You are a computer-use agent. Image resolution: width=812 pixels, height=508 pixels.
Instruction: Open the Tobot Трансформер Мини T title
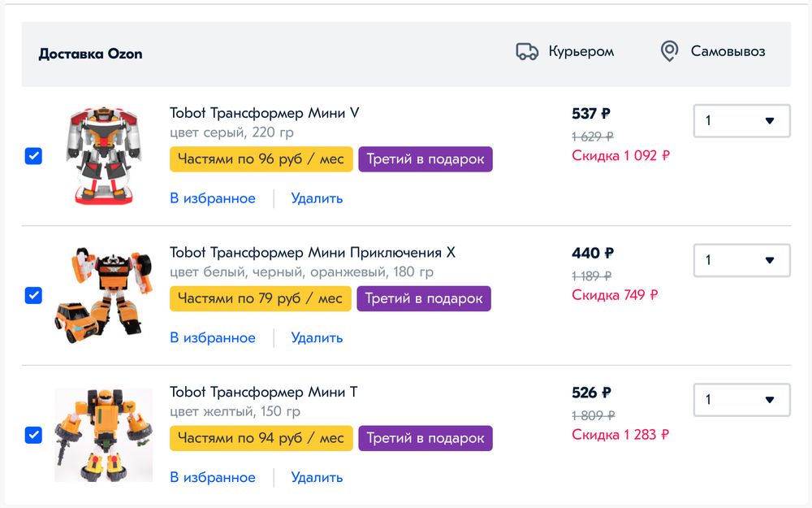point(264,393)
